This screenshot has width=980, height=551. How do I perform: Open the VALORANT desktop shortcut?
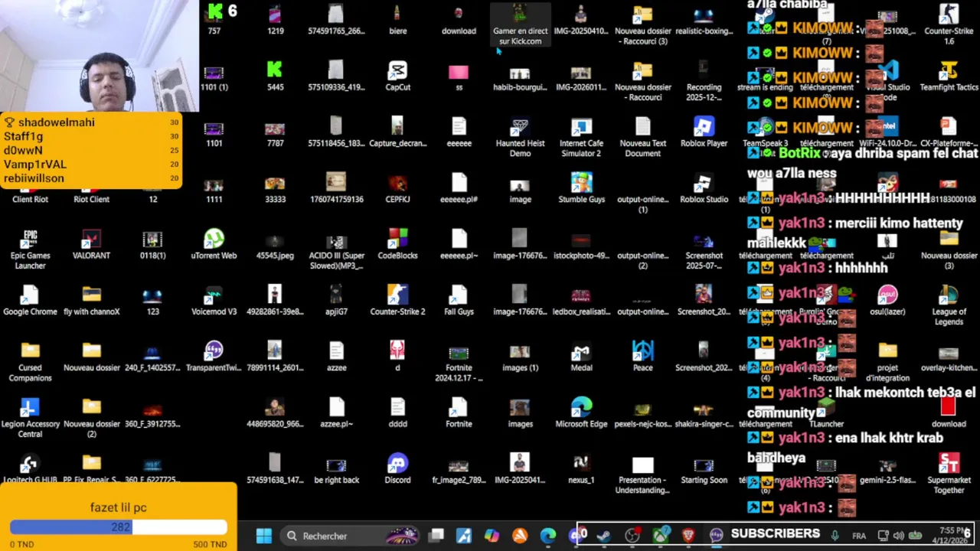tap(91, 245)
